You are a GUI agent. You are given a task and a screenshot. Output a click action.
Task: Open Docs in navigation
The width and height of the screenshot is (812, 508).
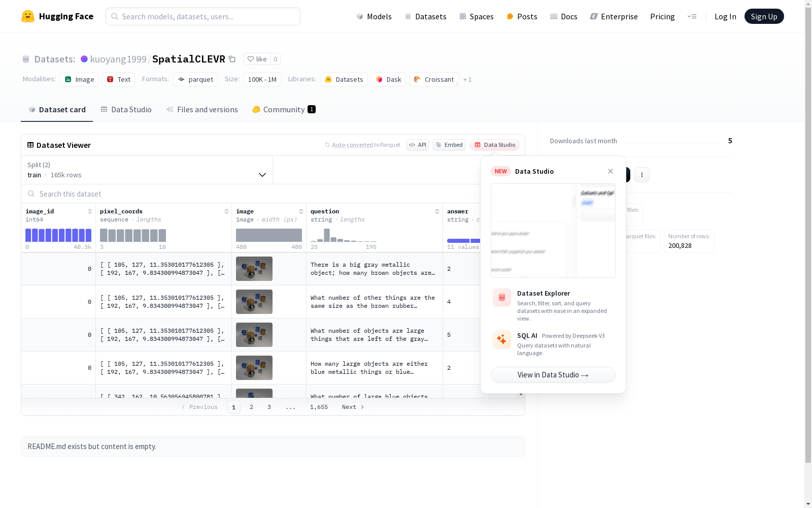pyautogui.click(x=563, y=16)
